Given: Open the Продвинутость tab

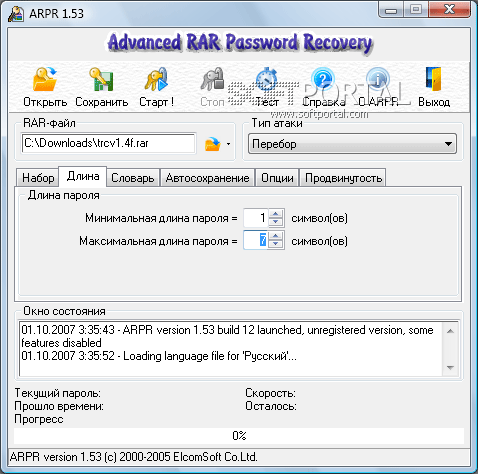Looking at the screenshot, I should click(x=343, y=178).
